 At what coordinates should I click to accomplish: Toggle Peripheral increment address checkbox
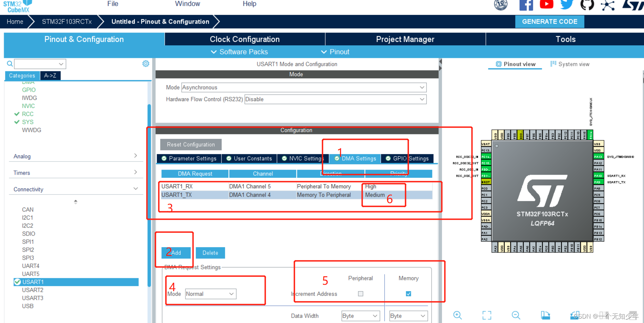(x=361, y=294)
